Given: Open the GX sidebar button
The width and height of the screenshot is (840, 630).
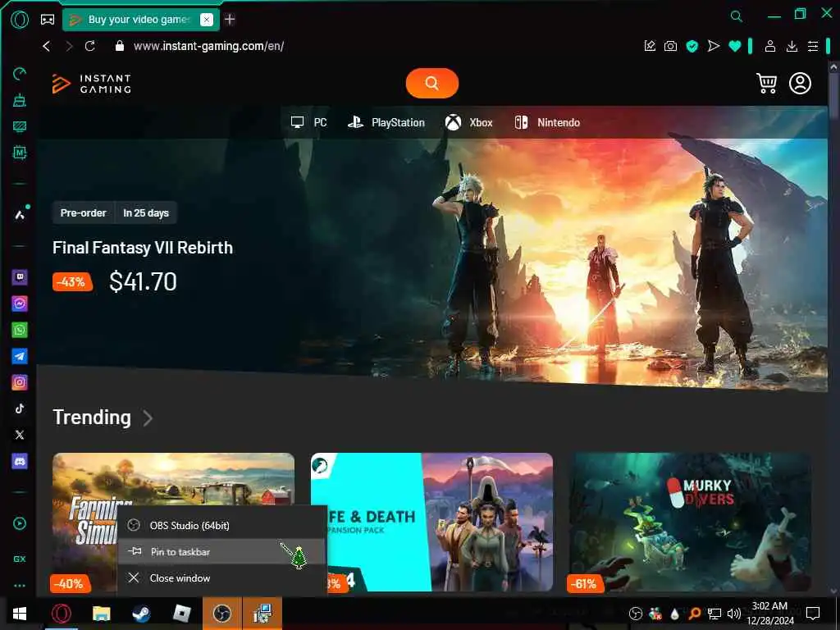Looking at the screenshot, I should click(20, 559).
